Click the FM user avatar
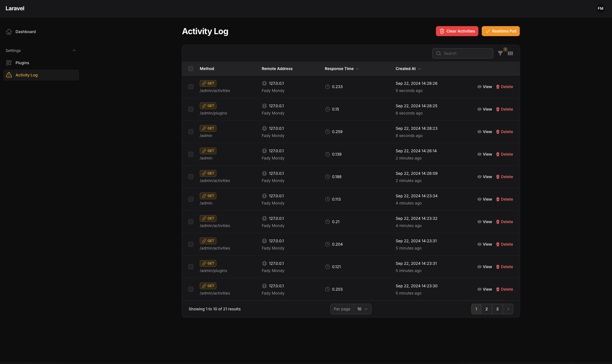Screen dimensions: 612x364 (x=600, y=8)
